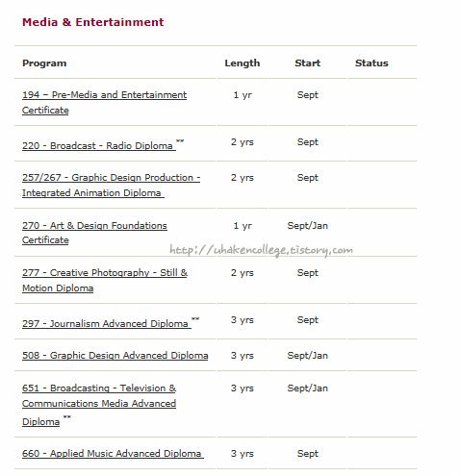Click 'Sept' start for Creative Photography
The height and width of the screenshot is (476, 461).
click(307, 273)
